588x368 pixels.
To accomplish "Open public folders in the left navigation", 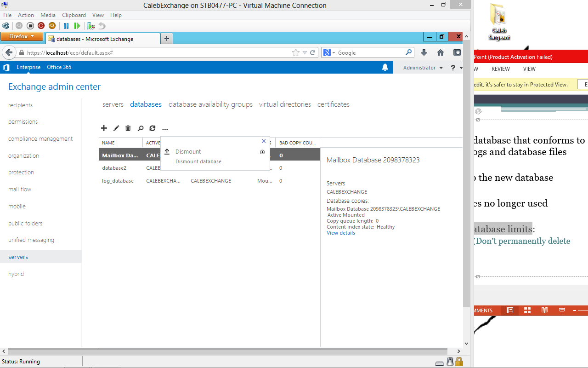I will (x=25, y=223).
